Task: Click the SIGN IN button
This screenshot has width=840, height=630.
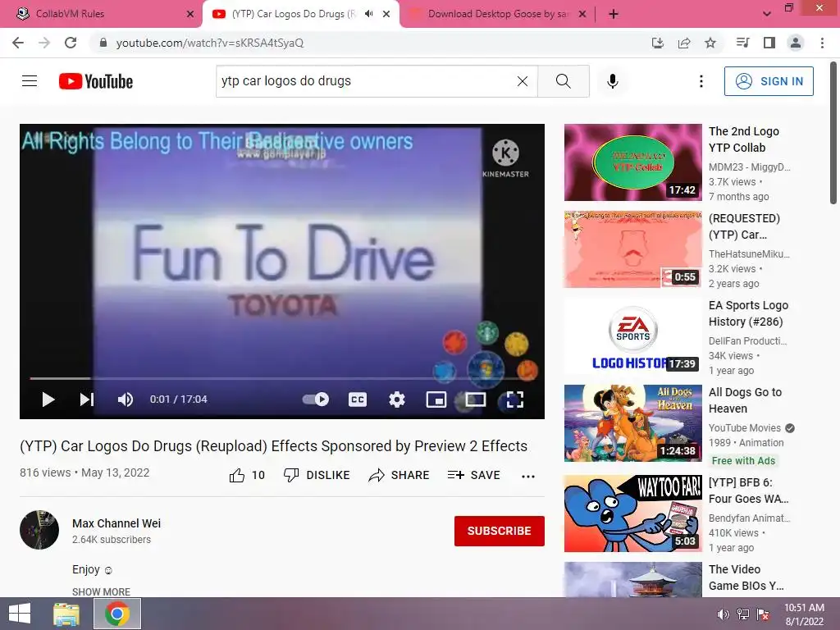Action: [769, 81]
